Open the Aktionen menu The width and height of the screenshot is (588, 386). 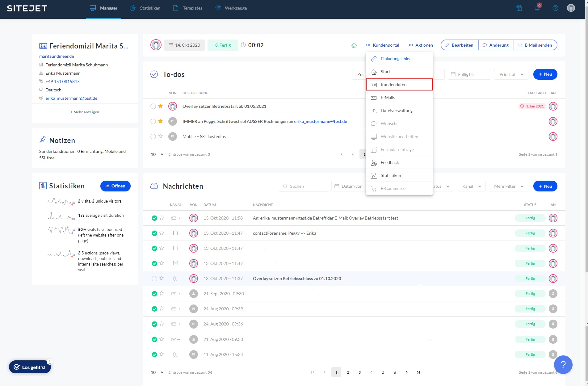tap(421, 45)
